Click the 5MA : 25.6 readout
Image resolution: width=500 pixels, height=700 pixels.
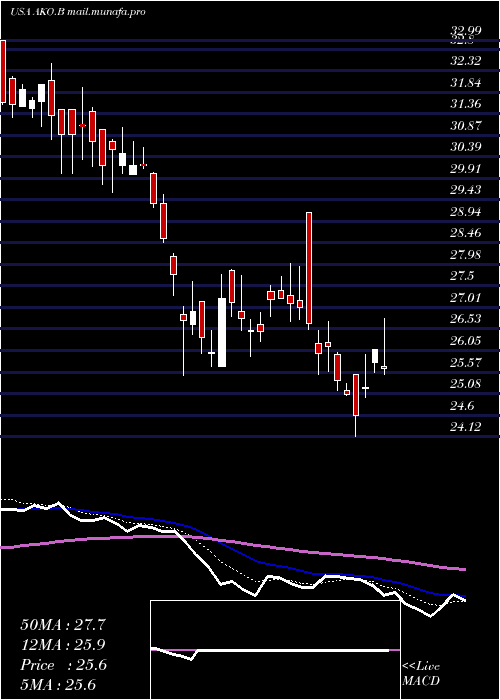coord(58,685)
